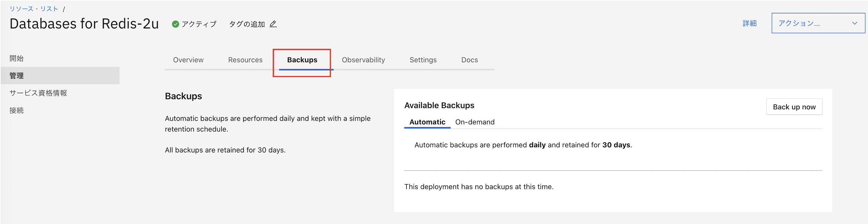Open the Resources tab

pos(245,60)
